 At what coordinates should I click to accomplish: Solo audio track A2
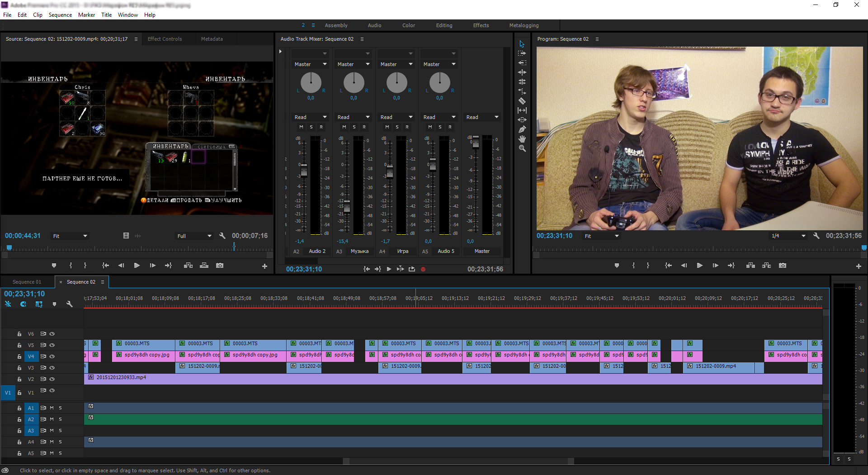[60, 419]
